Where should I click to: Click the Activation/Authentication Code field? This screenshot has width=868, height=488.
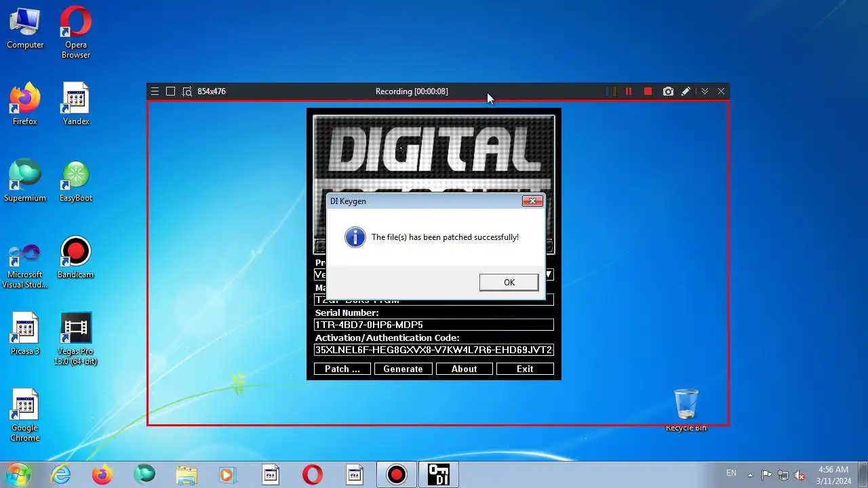click(x=434, y=350)
